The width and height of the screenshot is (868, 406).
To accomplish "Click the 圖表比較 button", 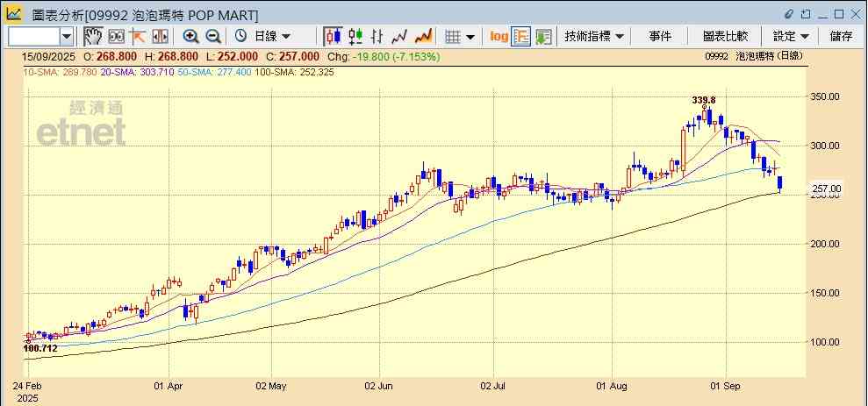I will pos(725,37).
